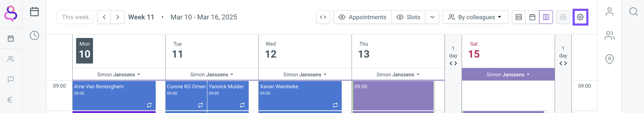Switch to column week view
The height and width of the screenshot is (113, 644).
tap(546, 17)
